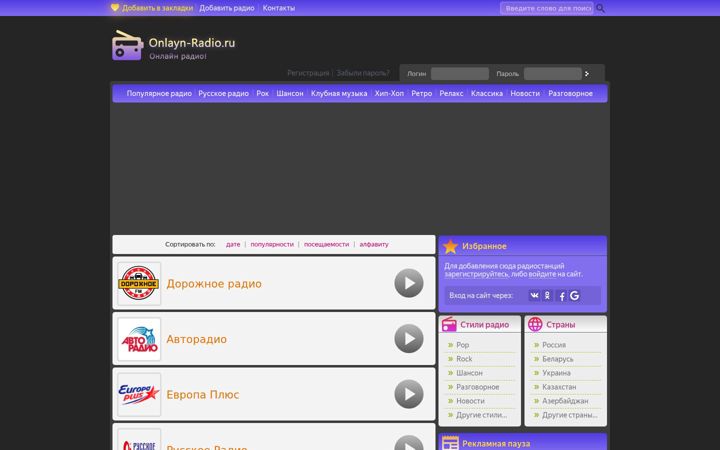Open Дорожное радио title link
The image size is (720, 450).
[214, 284]
